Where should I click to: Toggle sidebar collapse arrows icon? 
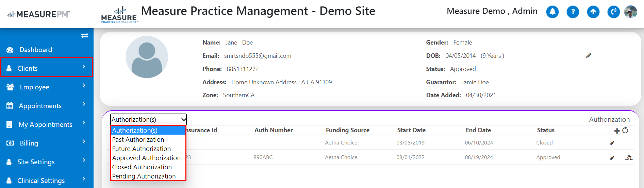[85, 36]
